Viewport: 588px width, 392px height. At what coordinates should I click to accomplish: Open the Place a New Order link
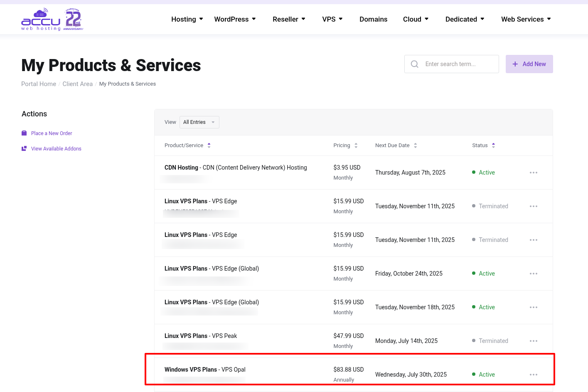coord(52,133)
